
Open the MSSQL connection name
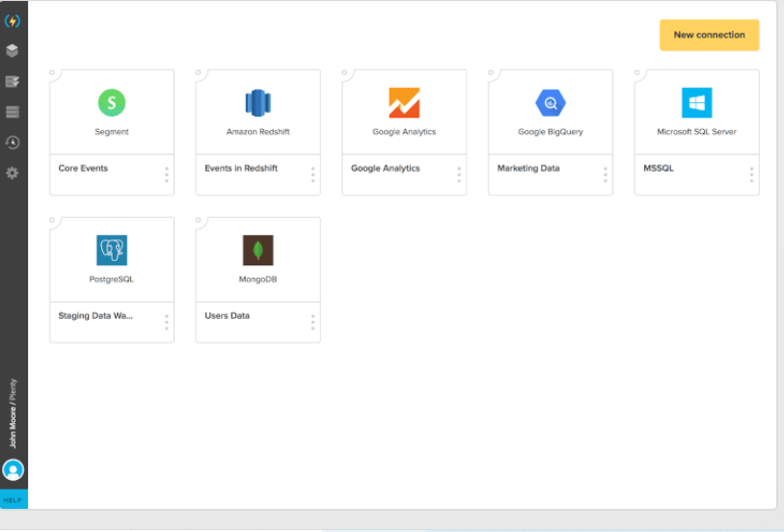(659, 169)
